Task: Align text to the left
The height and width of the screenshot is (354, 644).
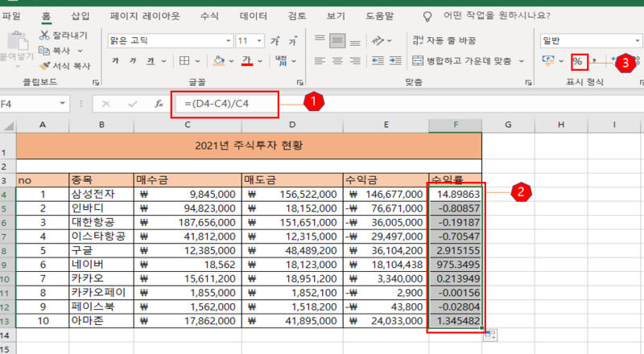Action: coord(320,61)
